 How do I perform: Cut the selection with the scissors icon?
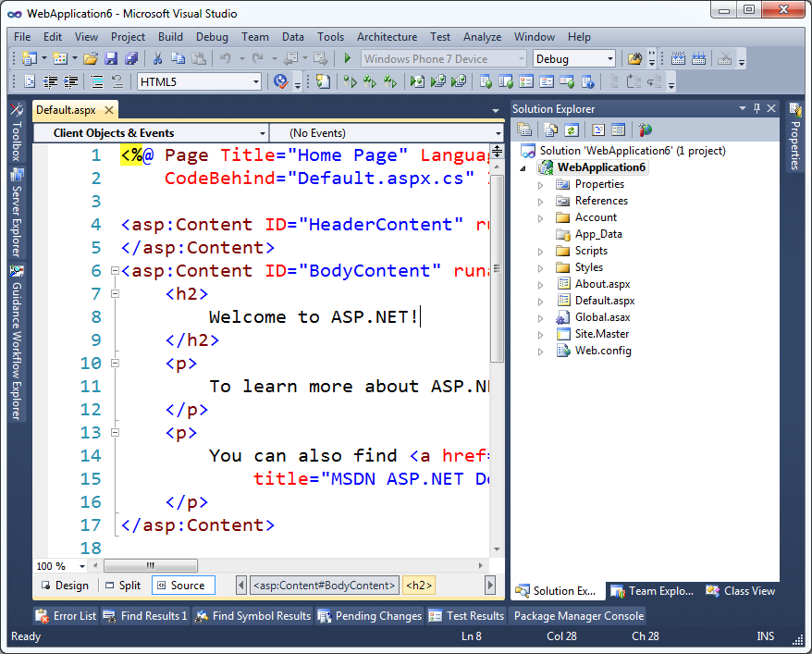[x=157, y=58]
